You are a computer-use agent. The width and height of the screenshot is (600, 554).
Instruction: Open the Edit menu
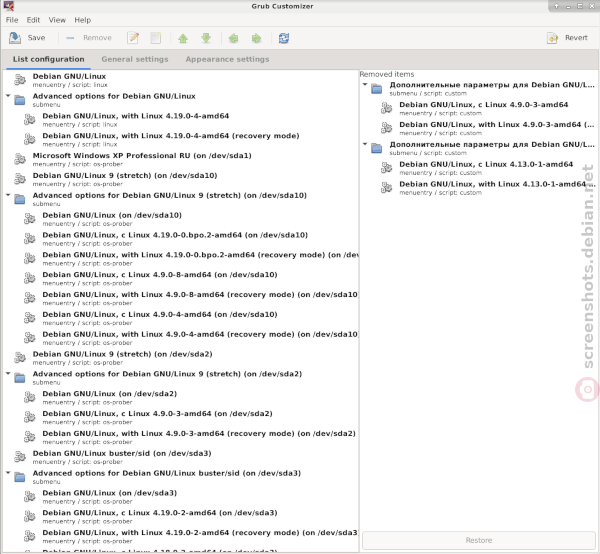pos(33,20)
